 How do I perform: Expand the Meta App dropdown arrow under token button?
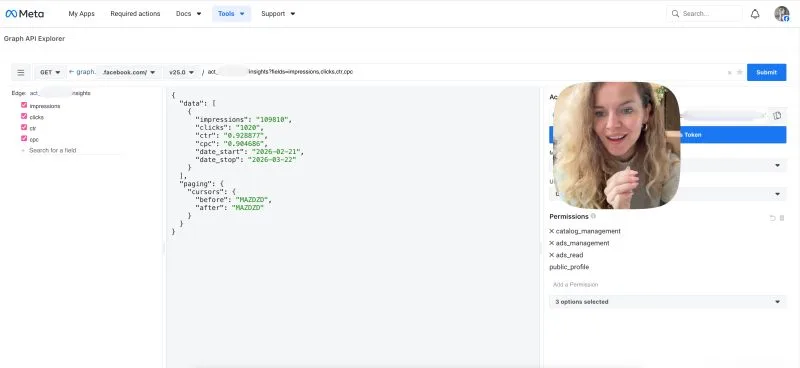click(x=778, y=165)
